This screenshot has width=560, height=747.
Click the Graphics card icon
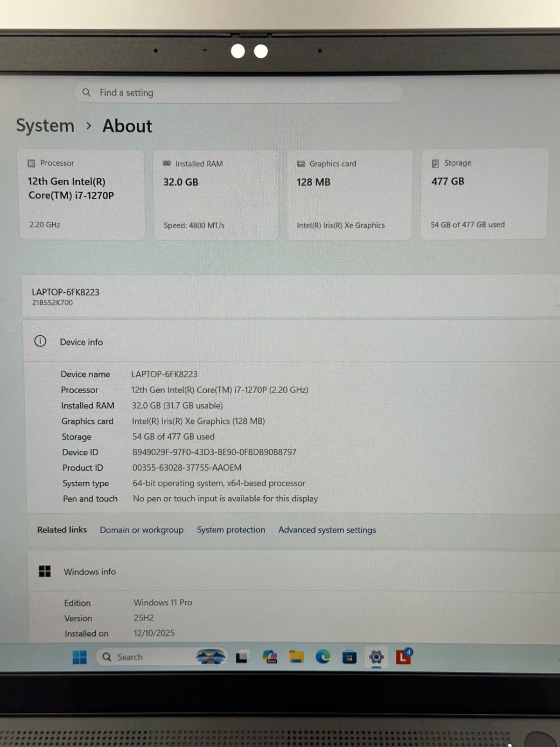(301, 164)
